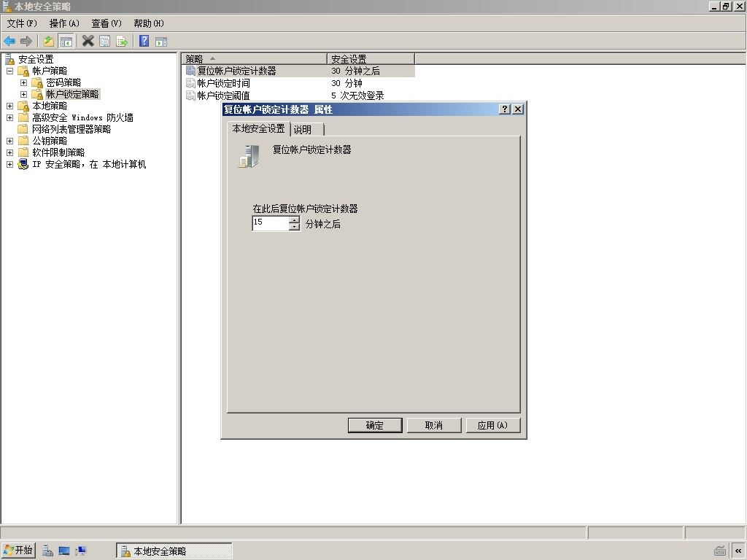Increase minutes with the spinner up arrow
The height and width of the screenshot is (560, 747).
(x=295, y=219)
